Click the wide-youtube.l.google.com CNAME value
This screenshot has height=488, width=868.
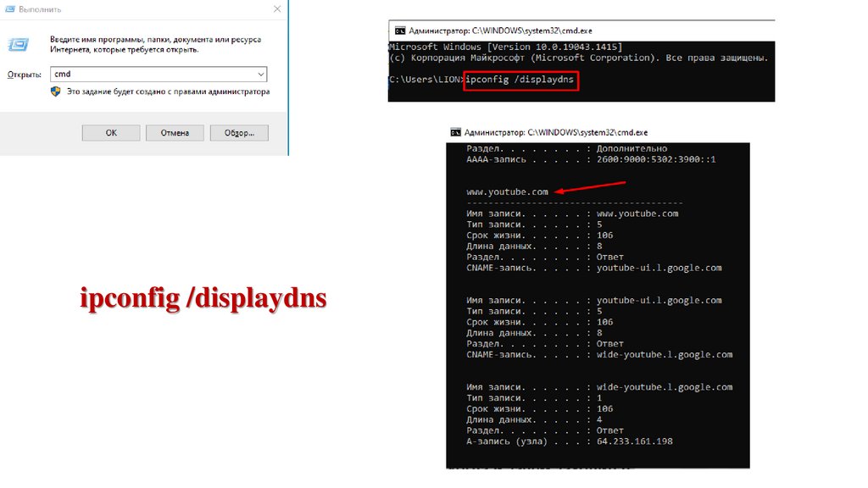tap(665, 355)
